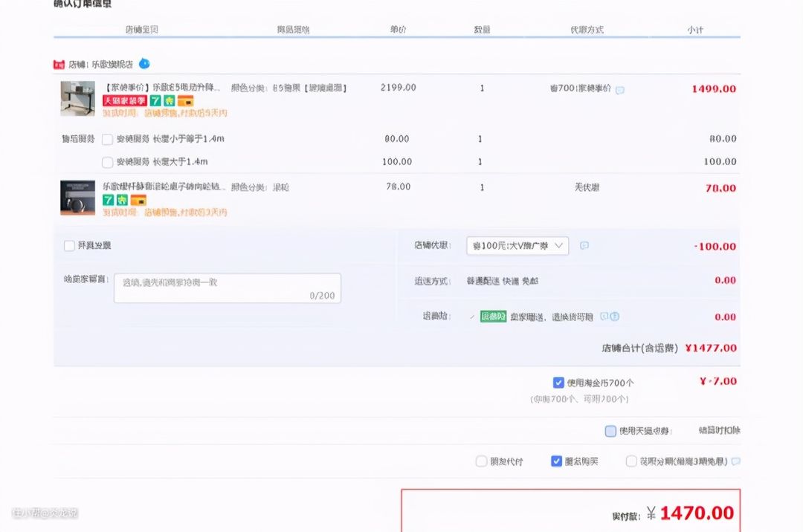The image size is (803, 532).
Task: Click the info icon next to the store coupon dropdown
Action: [x=584, y=245]
